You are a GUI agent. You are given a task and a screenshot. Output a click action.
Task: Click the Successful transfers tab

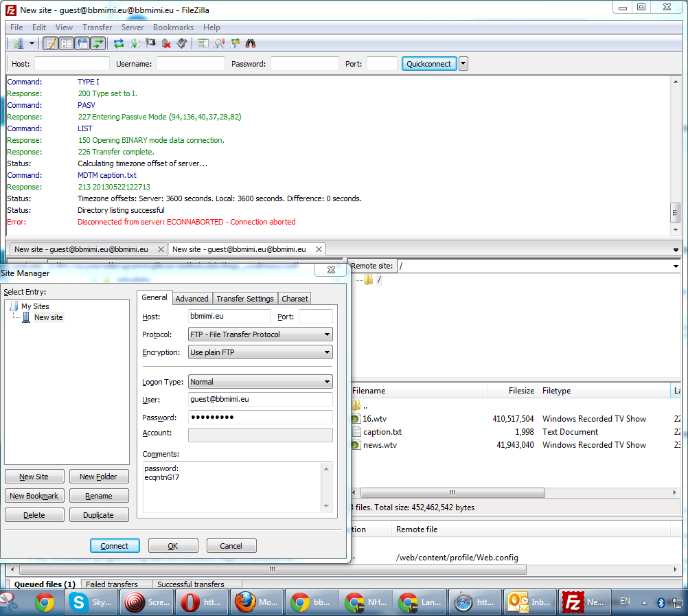point(190,584)
